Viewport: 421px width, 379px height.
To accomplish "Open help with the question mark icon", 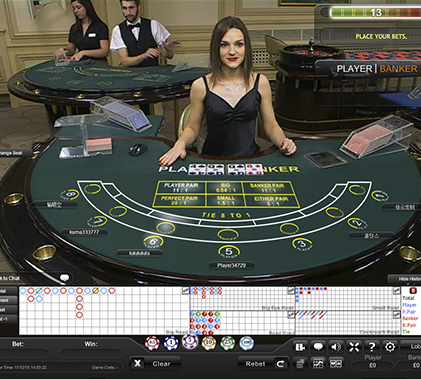I will pyautogui.click(x=371, y=347).
